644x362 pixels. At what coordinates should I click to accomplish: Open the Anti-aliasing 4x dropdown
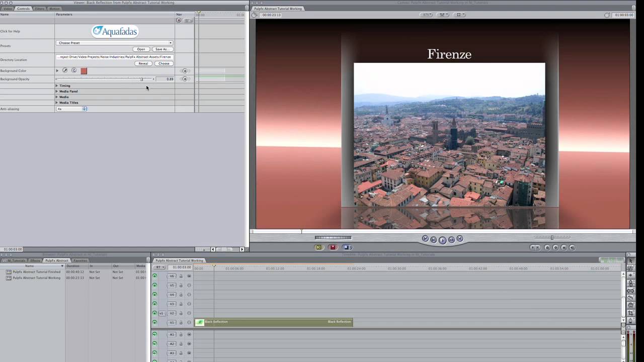pos(71,109)
